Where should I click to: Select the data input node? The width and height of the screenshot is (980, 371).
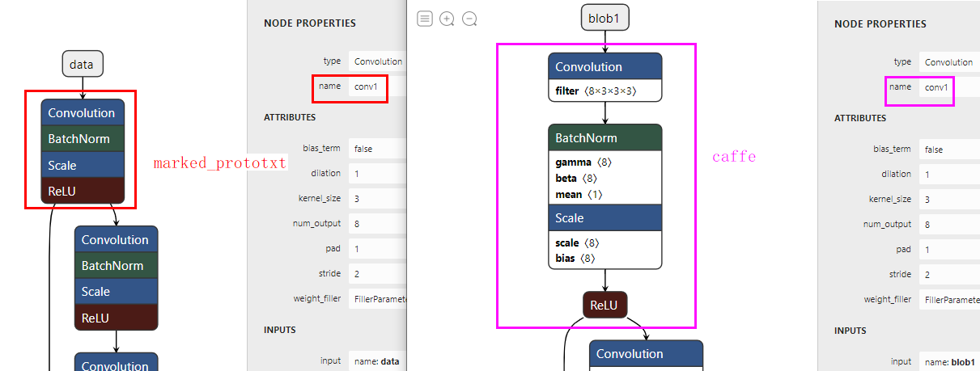pyautogui.click(x=83, y=65)
